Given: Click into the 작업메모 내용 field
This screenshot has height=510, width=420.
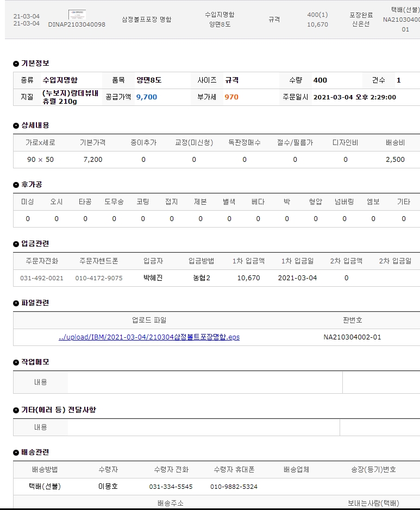Looking at the screenshot, I should (x=204, y=382).
